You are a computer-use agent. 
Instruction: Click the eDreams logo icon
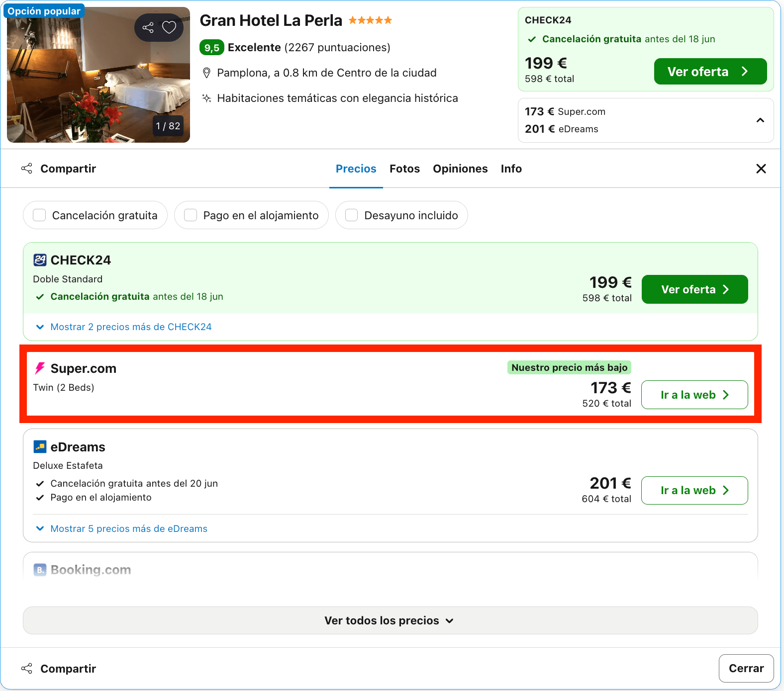(x=40, y=447)
